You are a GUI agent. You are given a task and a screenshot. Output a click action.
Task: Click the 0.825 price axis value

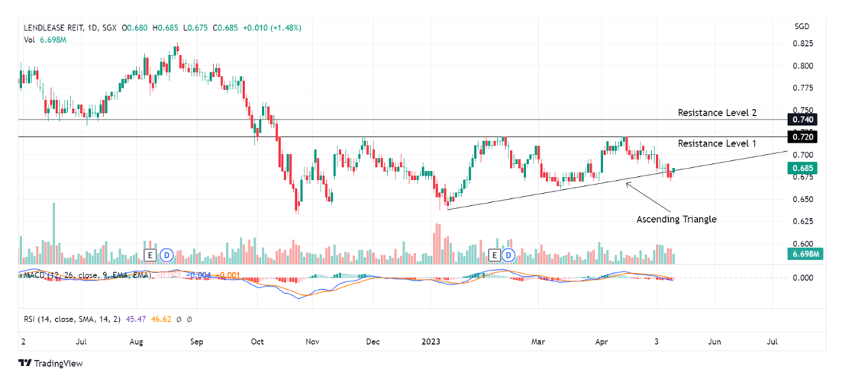click(x=802, y=43)
